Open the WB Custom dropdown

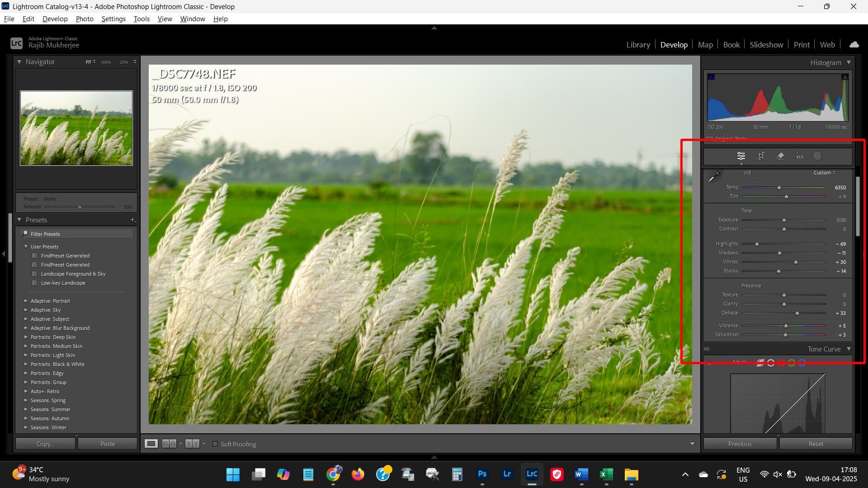[824, 173]
